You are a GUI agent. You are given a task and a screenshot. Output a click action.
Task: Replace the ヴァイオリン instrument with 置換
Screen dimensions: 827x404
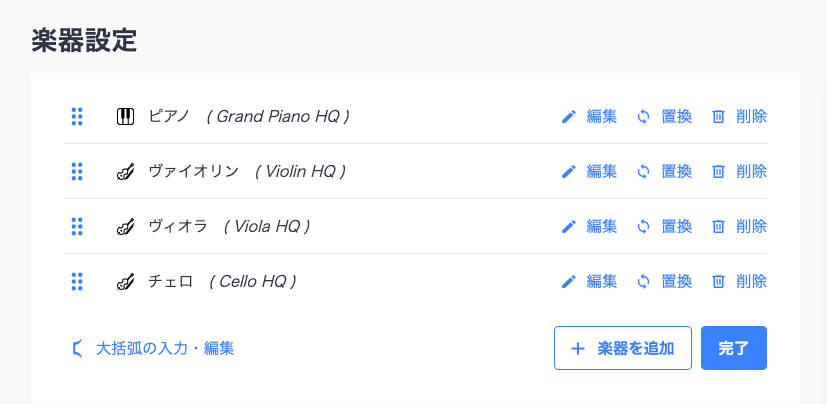tap(665, 171)
